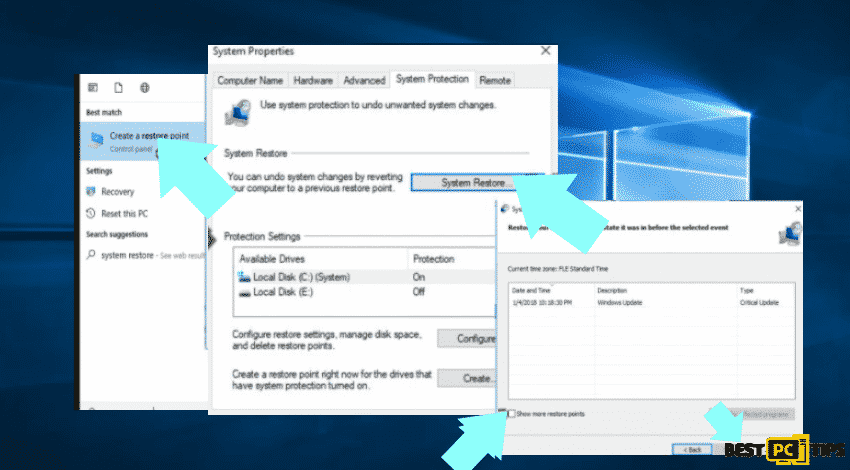Switch to the Advanced tab
850x470 pixels.
364,80
